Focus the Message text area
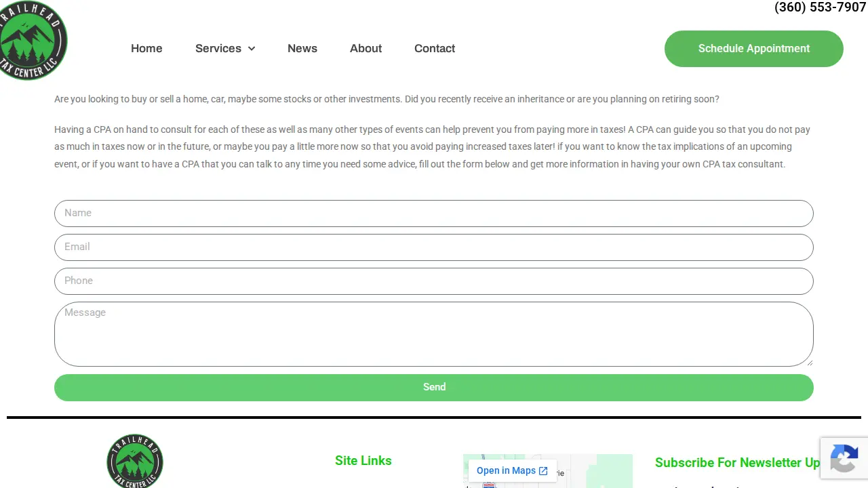This screenshot has height=488, width=868. [x=434, y=334]
